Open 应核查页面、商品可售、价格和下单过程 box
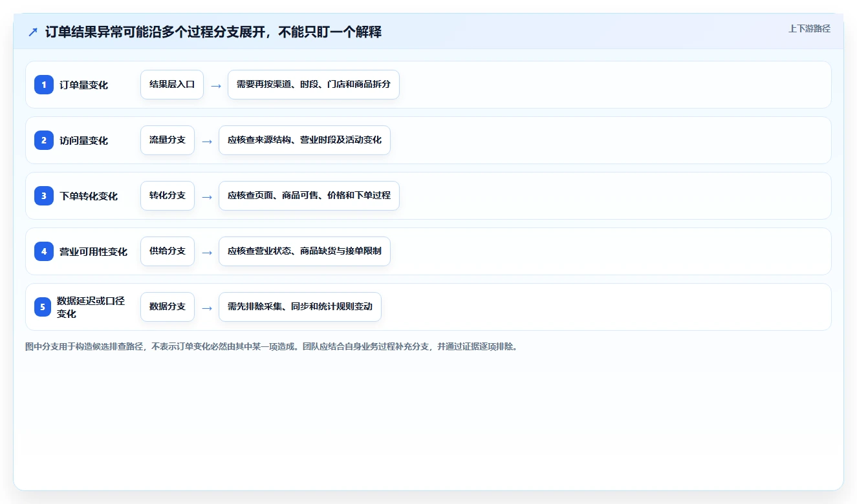857x504 pixels. click(x=309, y=196)
